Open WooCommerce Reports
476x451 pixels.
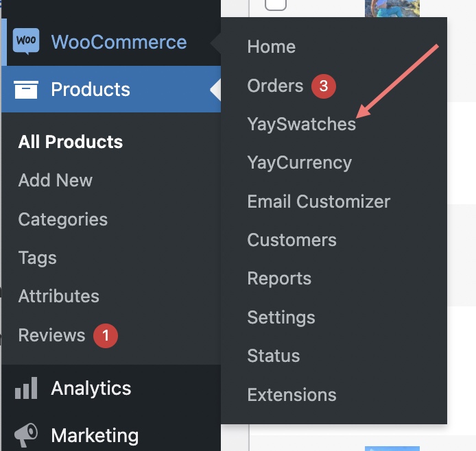(279, 279)
